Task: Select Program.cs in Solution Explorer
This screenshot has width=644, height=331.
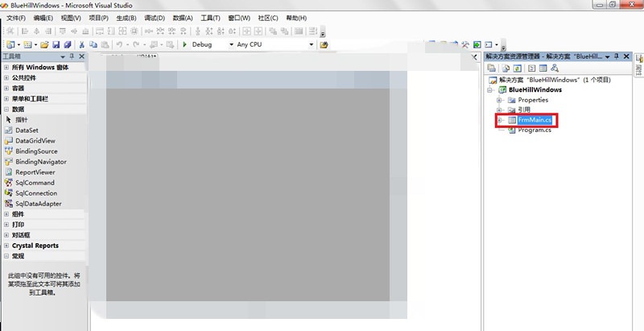Action: pyautogui.click(x=535, y=130)
